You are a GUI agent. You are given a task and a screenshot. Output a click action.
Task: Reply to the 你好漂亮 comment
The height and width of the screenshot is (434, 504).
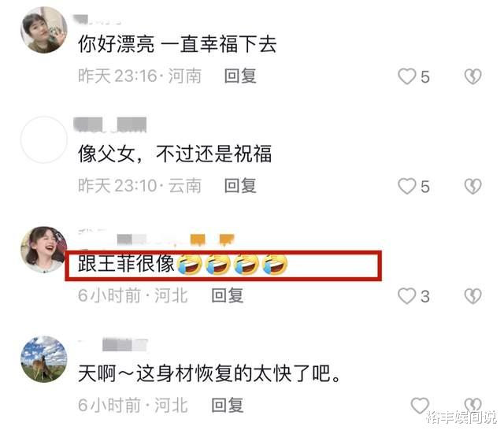point(240,76)
